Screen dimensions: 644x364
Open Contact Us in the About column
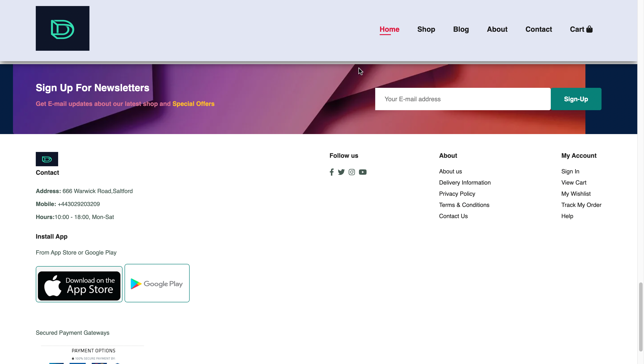[x=453, y=216]
